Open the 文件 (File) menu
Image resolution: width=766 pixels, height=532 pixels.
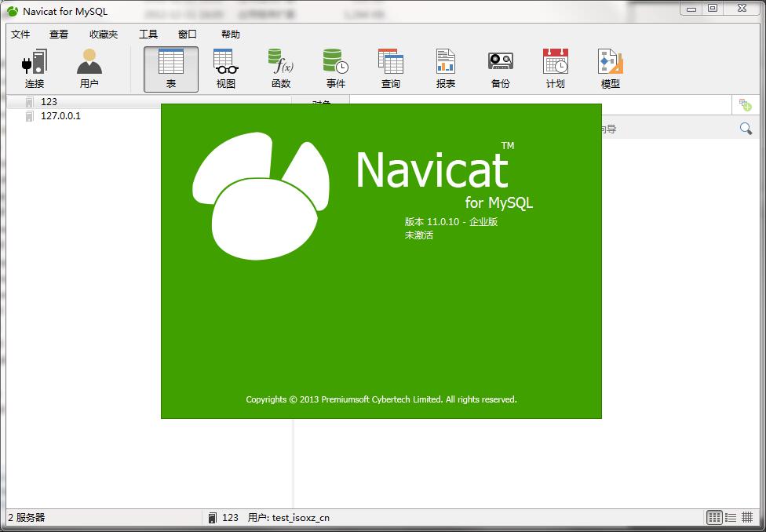click(20, 35)
